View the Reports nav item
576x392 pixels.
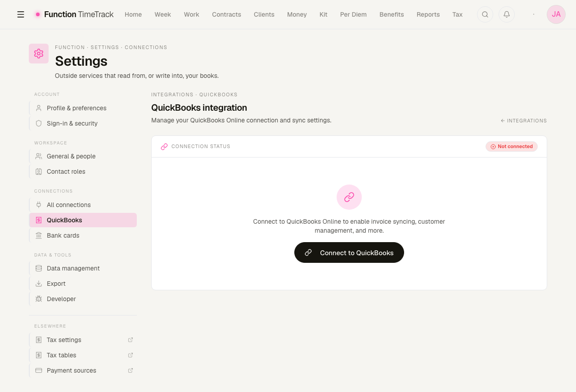pos(428,14)
